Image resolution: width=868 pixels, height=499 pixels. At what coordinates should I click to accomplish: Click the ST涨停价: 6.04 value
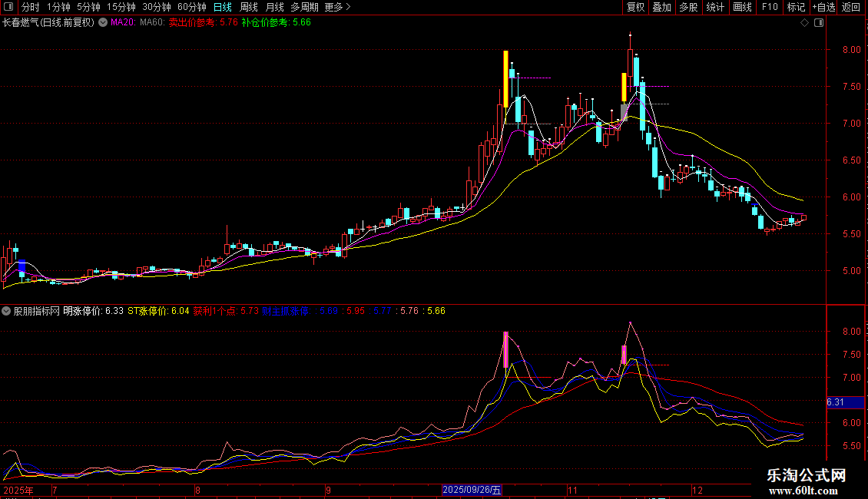158,311
